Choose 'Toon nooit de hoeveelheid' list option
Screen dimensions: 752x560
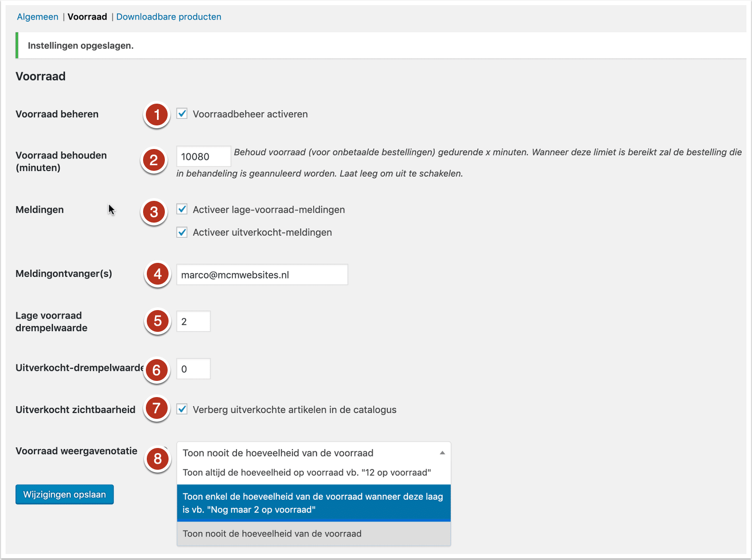[313, 534]
